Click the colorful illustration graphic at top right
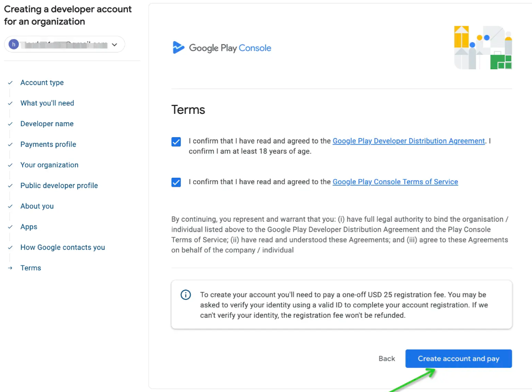The width and height of the screenshot is (532, 392). click(483, 48)
